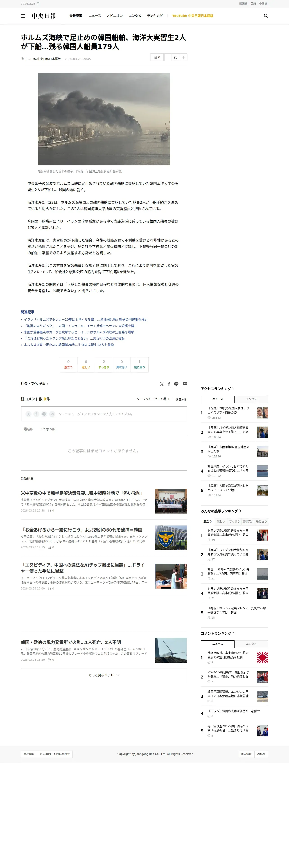
Task: Select ニュース tab in アクセスランキング
Action: [x=218, y=399]
